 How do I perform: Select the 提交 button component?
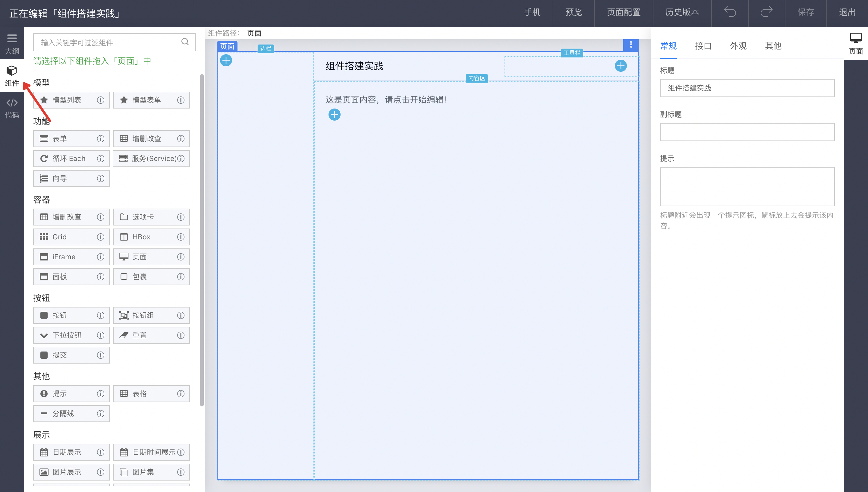click(71, 355)
